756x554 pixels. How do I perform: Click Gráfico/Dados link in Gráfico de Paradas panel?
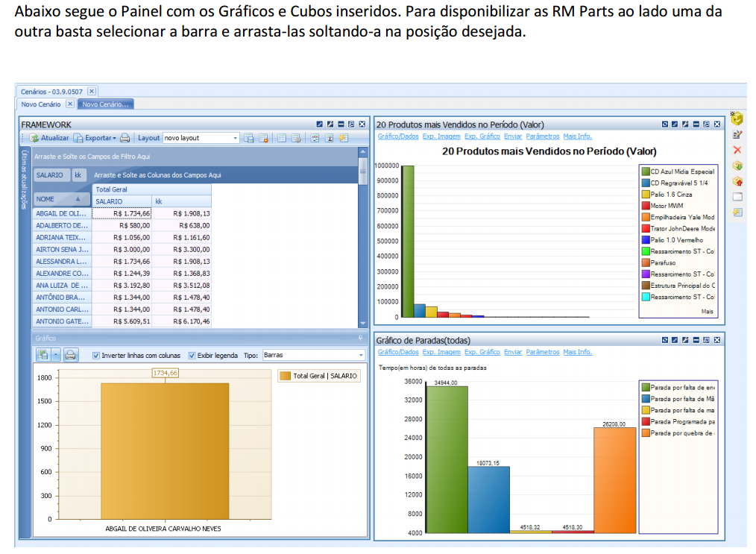tap(398, 352)
